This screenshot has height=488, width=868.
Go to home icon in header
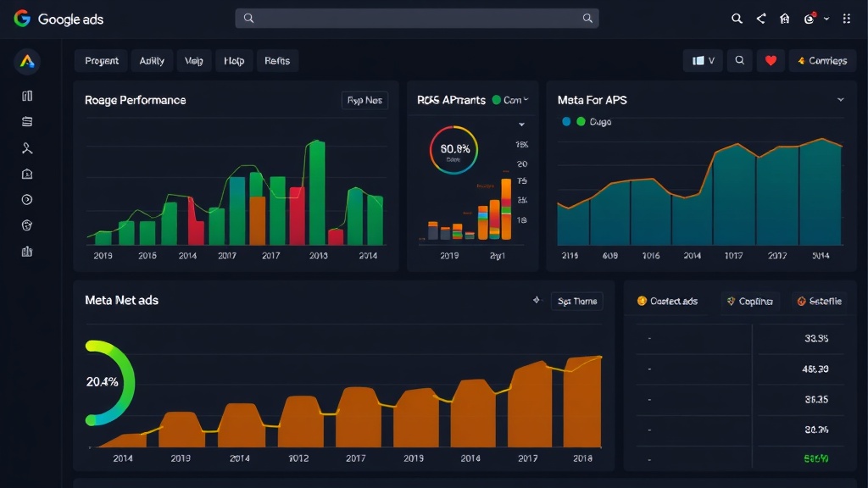click(x=784, y=19)
